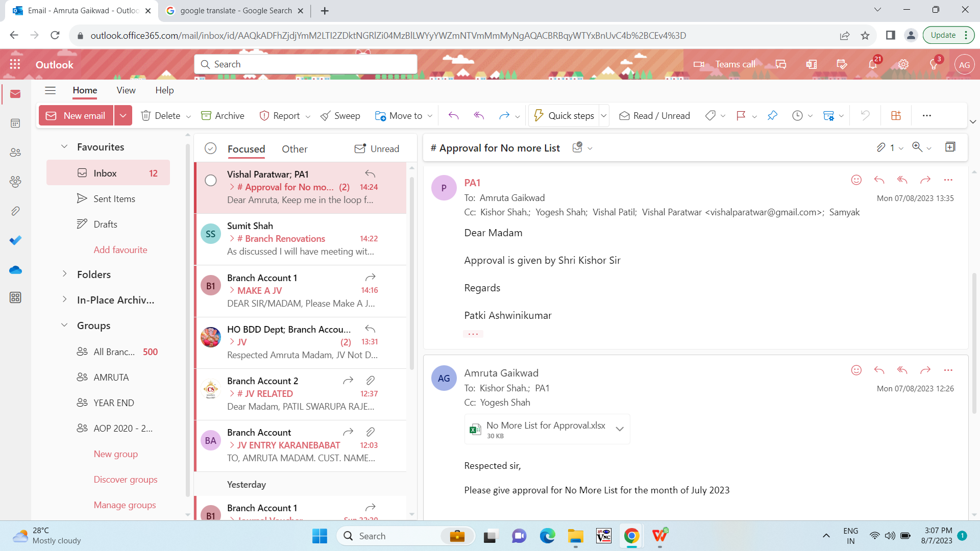Open New email dropdown arrow
The width and height of the screenshot is (980, 551).
pos(123,116)
